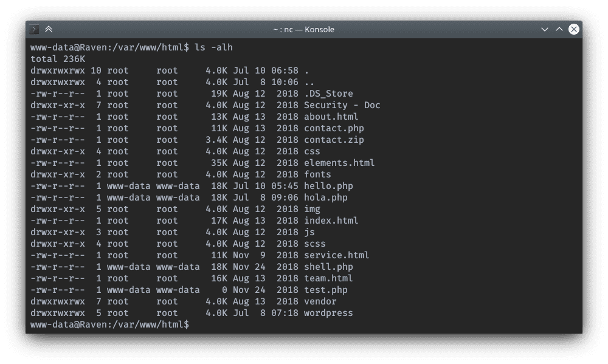Toggle keep-above double chevron icon
Image resolution: width=608 pixels, height=364 pixels.
pos(49,29)
